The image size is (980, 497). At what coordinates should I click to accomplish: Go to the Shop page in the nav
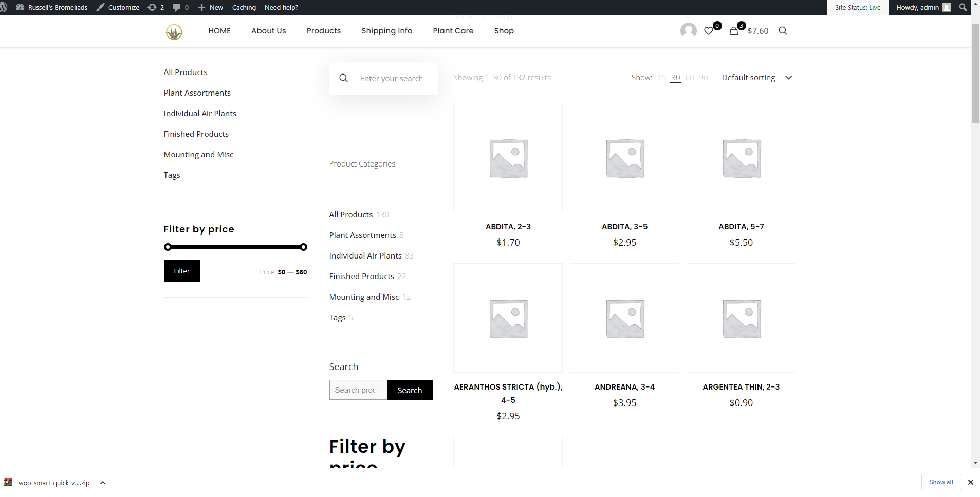pyautogui.click(x=504, y=31)
